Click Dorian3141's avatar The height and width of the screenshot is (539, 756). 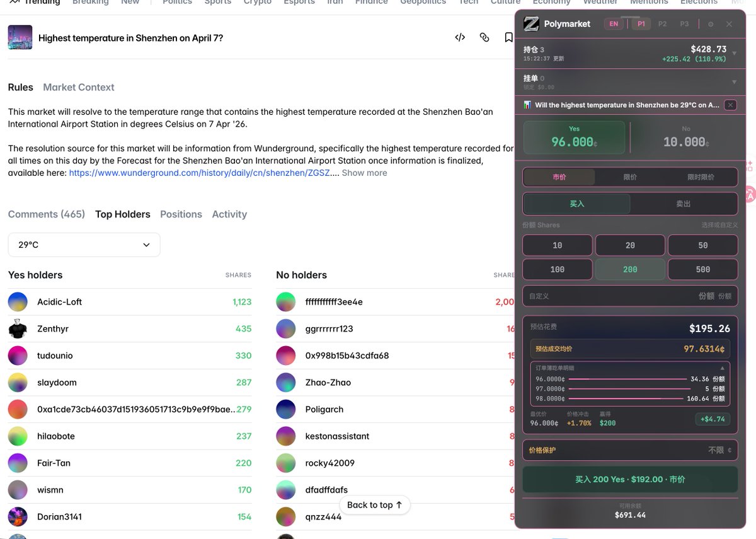18,517
